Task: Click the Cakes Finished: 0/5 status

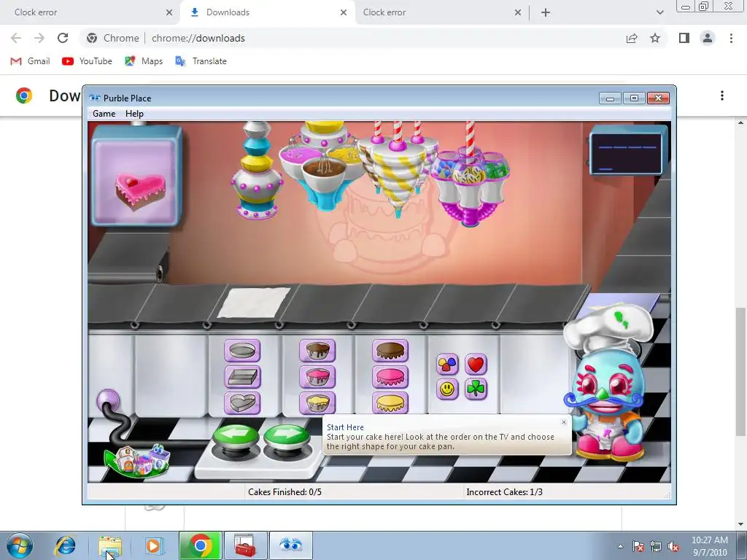Action: (285, 492)
